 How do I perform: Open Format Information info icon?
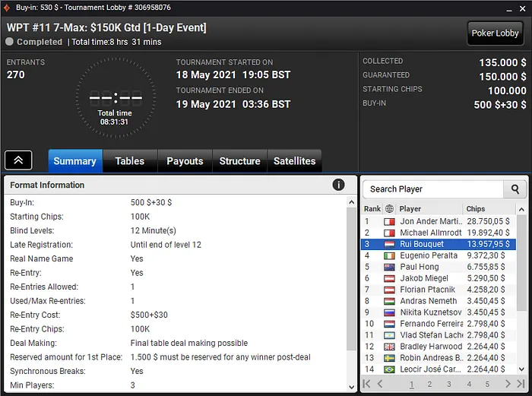tap(338, 185)
